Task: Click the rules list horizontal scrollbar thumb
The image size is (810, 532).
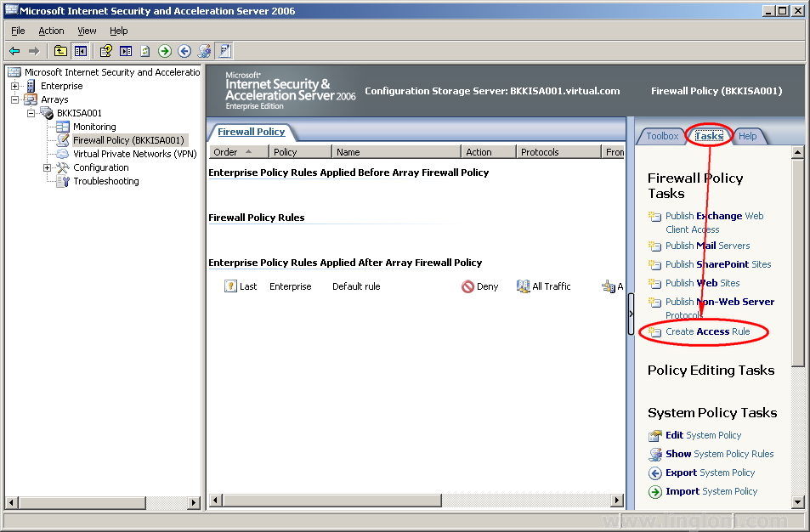Action: click(x=331, y=500)
